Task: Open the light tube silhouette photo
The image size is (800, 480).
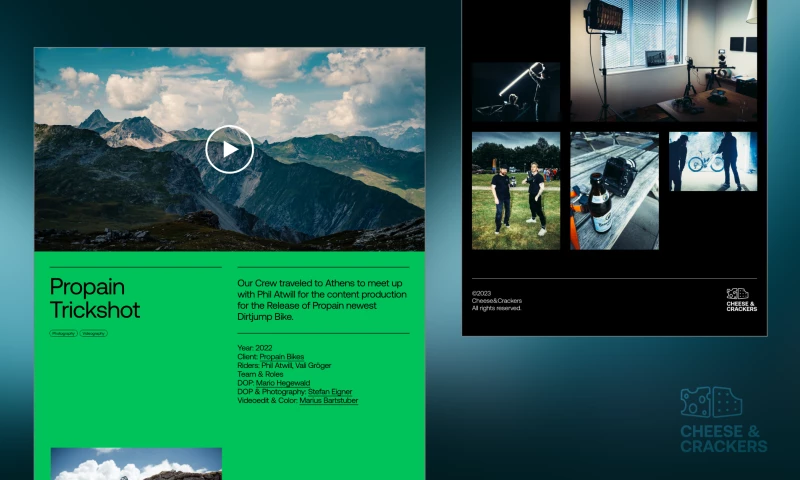Action: pos(516,92)
